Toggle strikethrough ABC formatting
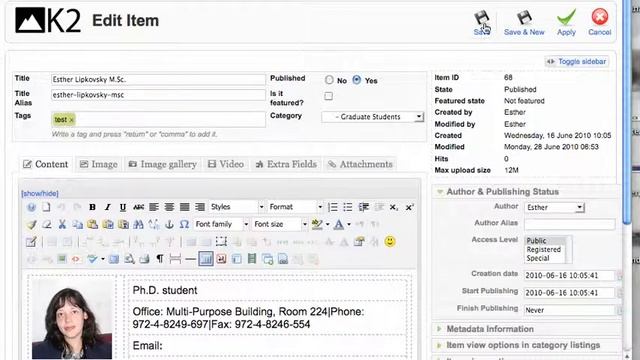Image resolution: width=640 pixels, height=360 pixels. [138, 207]
